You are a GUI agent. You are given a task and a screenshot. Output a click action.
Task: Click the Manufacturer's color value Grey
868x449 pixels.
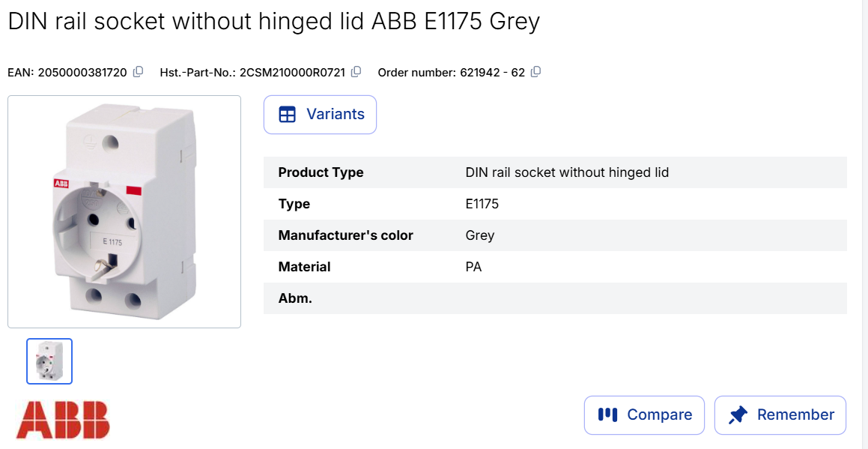479,235
